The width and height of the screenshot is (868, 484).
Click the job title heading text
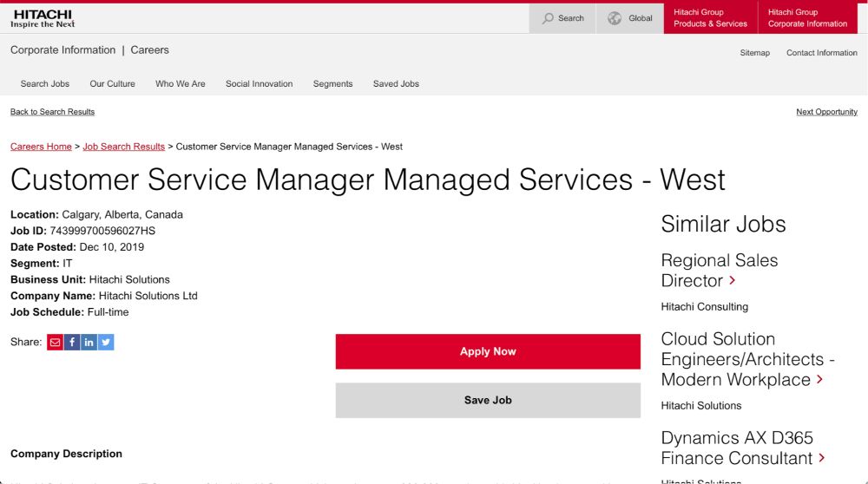click(367, 180)
